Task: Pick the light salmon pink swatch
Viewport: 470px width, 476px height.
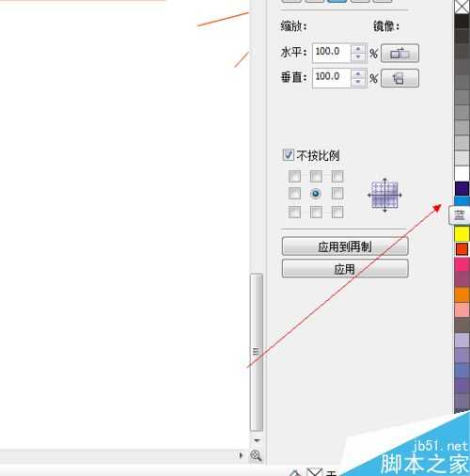Action: click(462, 310)
